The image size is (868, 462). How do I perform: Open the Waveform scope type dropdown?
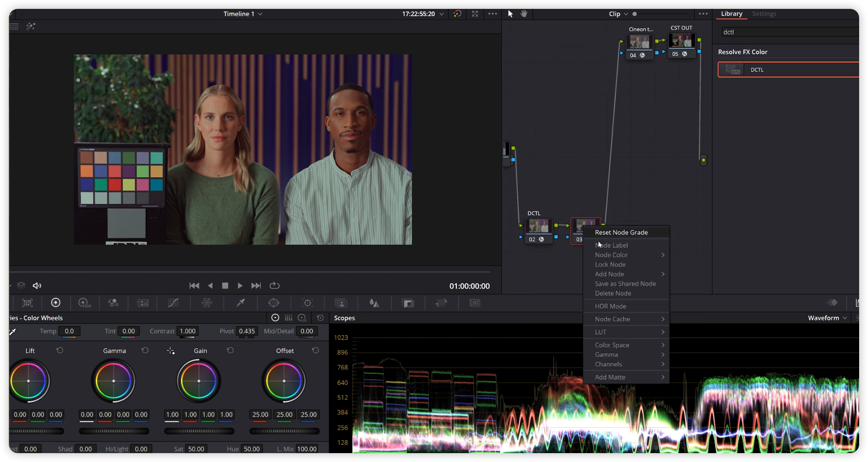pos(827,318)
